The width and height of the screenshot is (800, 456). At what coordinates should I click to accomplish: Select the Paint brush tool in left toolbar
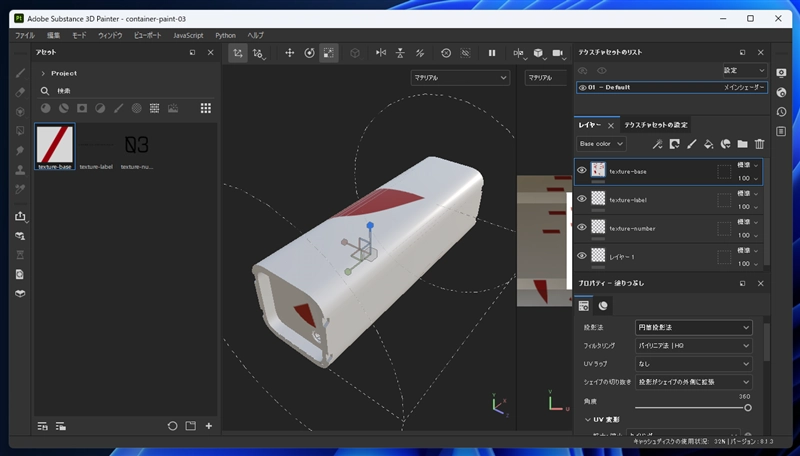click(20, 73)
